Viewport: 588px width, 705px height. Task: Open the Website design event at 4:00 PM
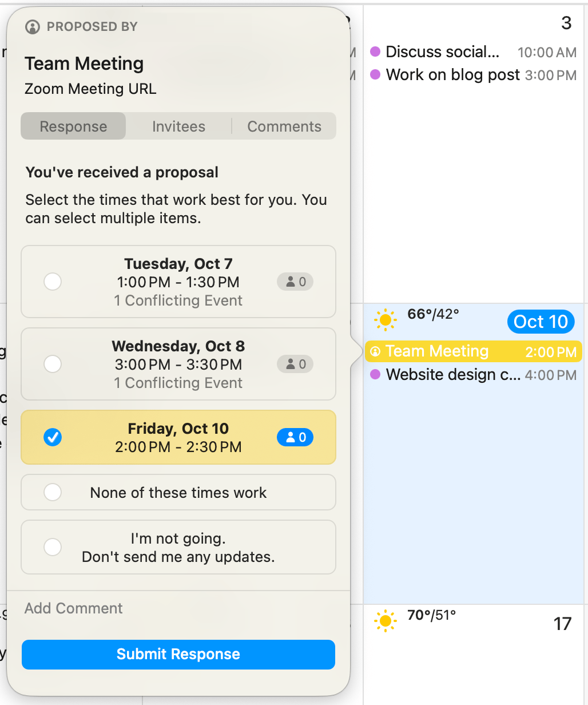tap(452, 375)
